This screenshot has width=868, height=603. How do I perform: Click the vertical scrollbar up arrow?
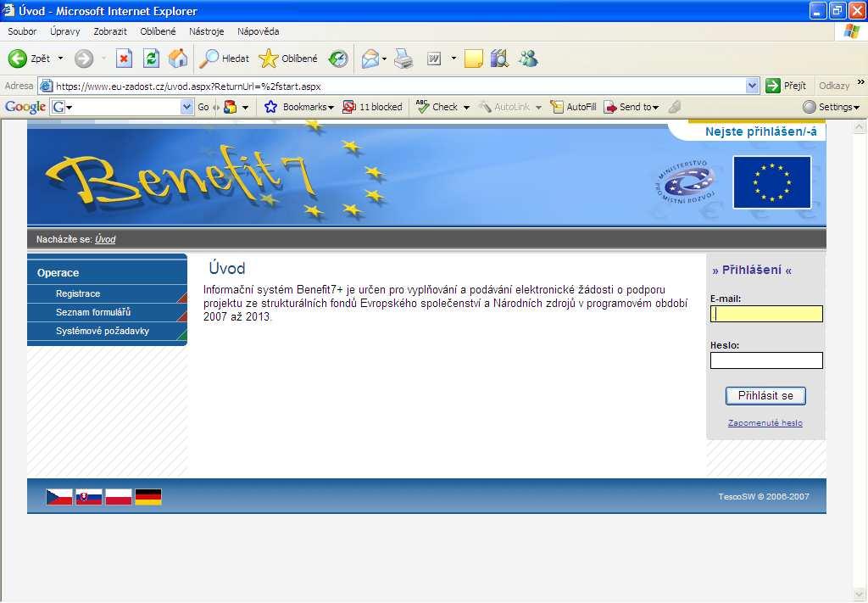(860, 127)
